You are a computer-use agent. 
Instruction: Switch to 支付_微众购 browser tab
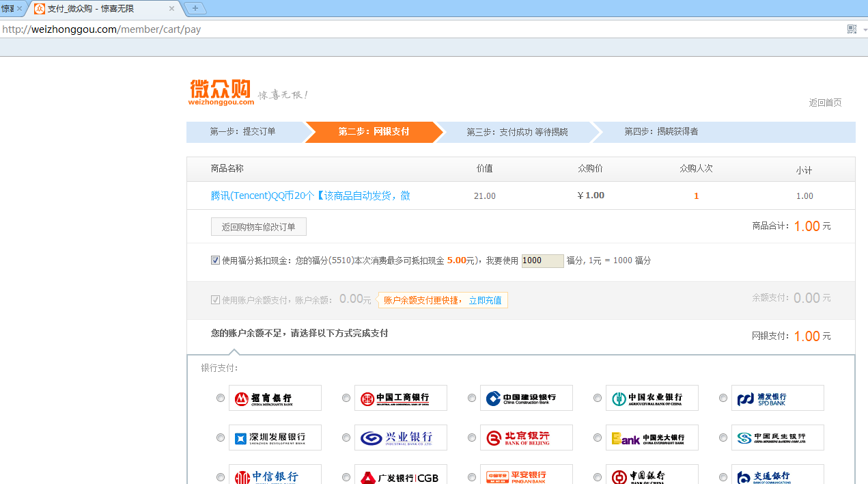coord(104,8)
